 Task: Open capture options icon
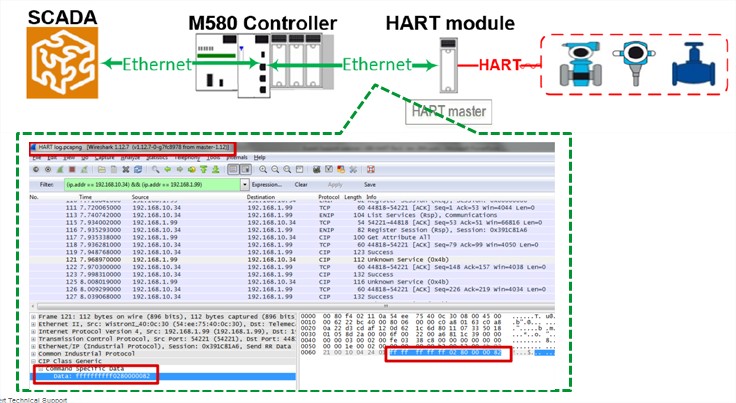pos(48,169)
